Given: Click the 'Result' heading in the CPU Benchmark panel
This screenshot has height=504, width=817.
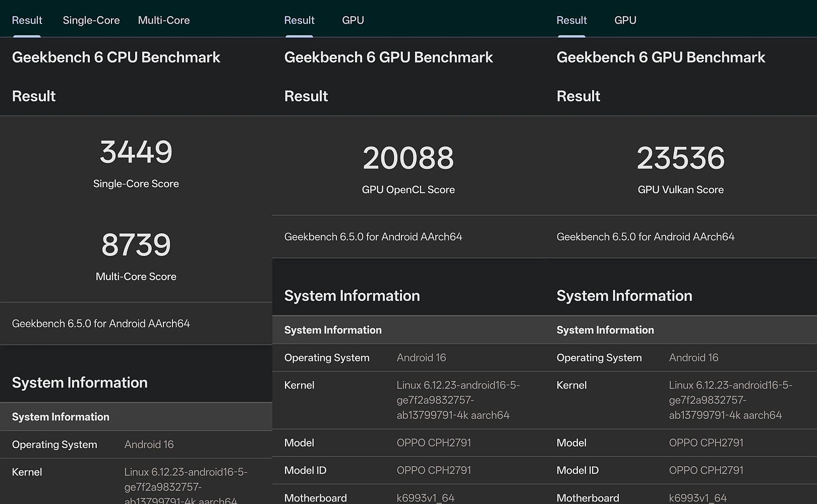Looking at the screenshot, I should click(34, 96).
